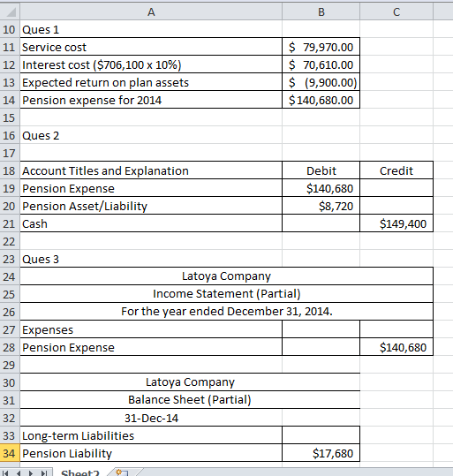This screenshot has height=476, width=453.
Task: Select the Sheet2 worksheet tab
Action: point(79,472)
